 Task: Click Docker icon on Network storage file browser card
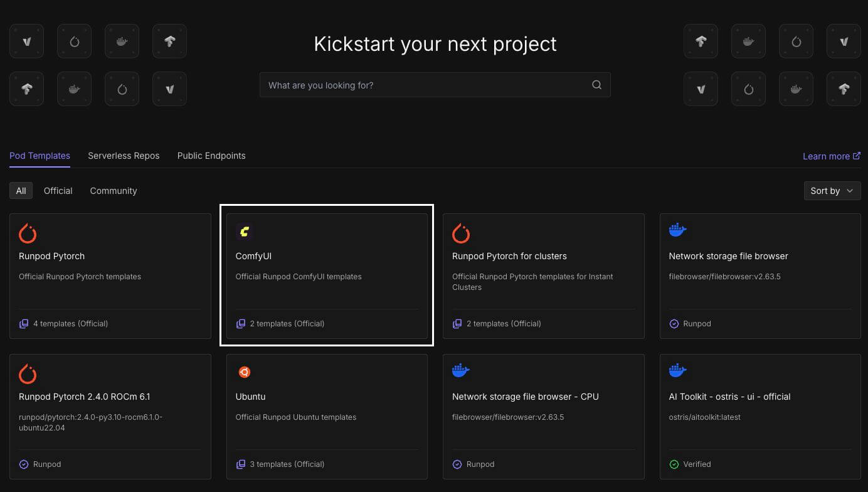click(x=678, y=230)
